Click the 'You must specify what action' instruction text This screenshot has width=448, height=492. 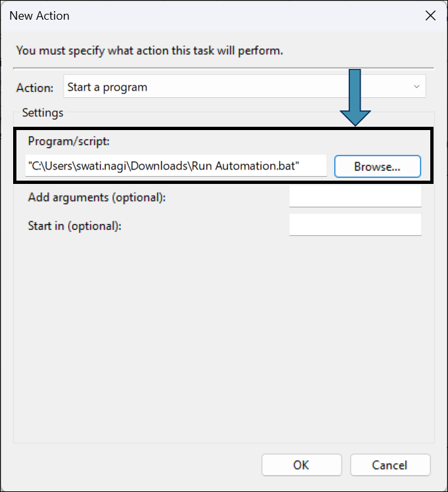coord(150,50)
